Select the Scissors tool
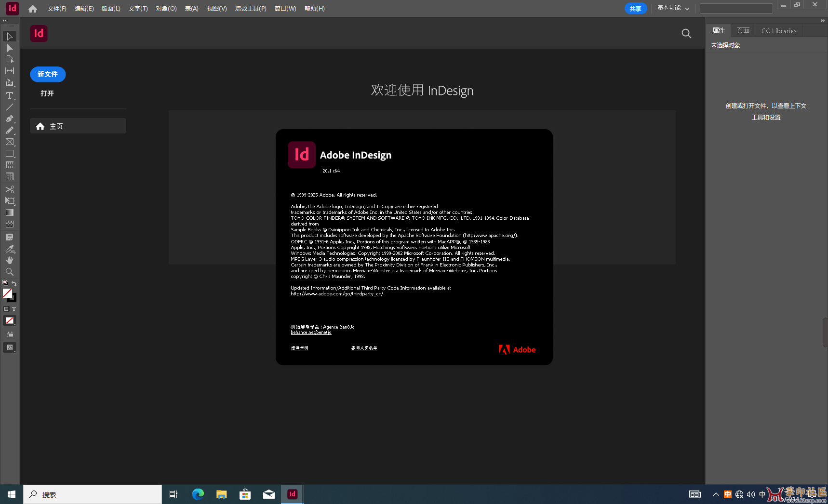The image size is (828, 504). (10, 189)
